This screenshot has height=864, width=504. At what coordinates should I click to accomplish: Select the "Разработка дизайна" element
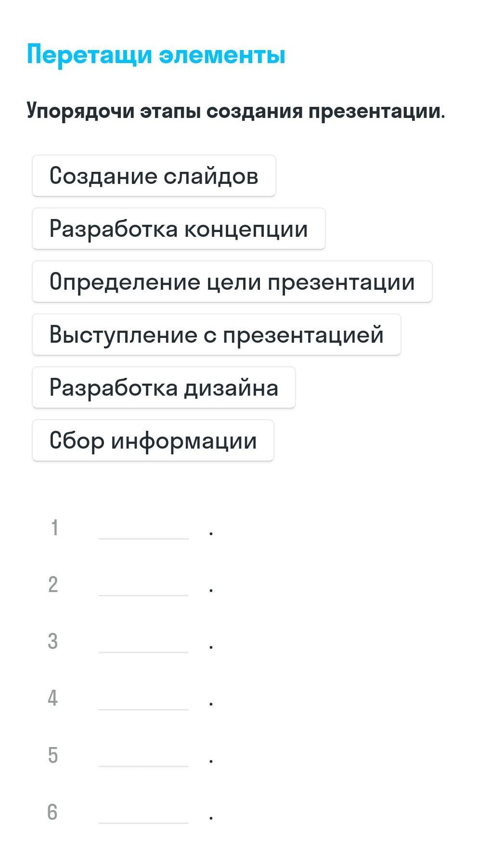pos(164,387)
